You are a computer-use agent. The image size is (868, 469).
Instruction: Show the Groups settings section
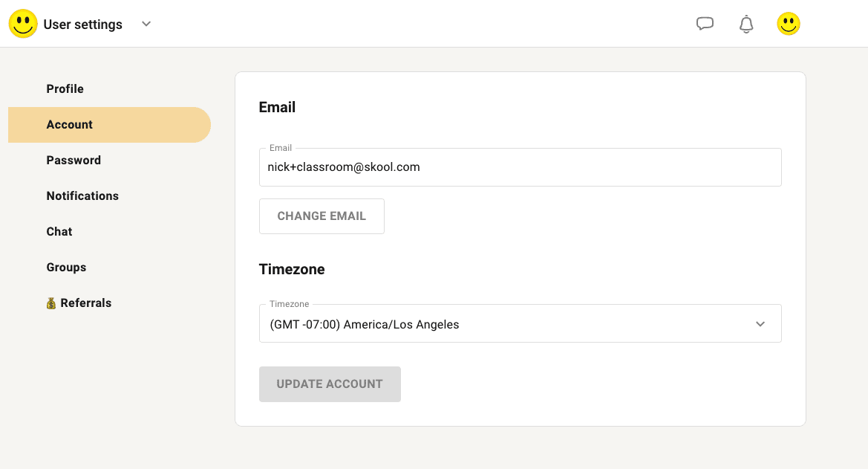(x=66, y=268)
